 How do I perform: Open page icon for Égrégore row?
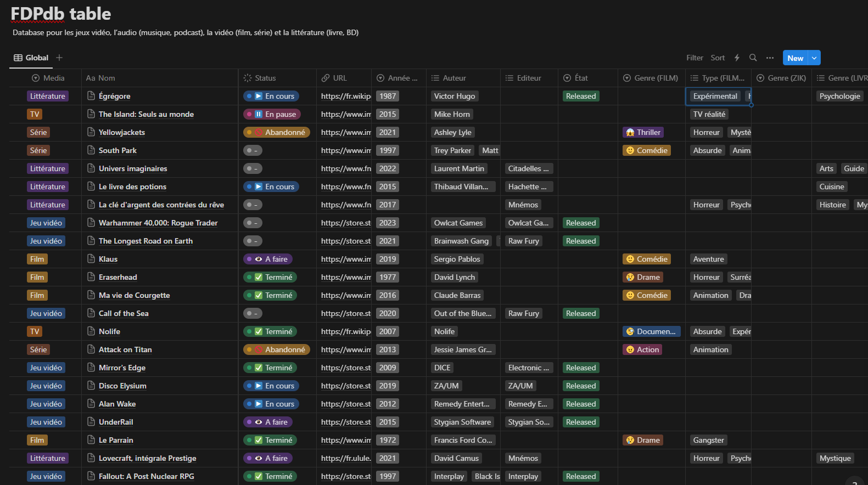pos(92,96)
